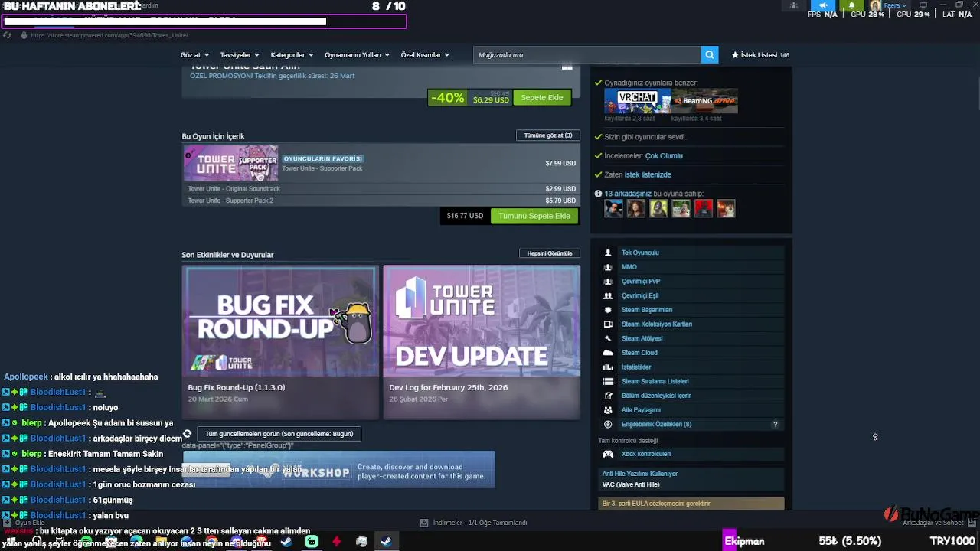Screen dimensions: 980x551
Task: Open Dev Log for February 25th announcement card
Action: point(482,342)
